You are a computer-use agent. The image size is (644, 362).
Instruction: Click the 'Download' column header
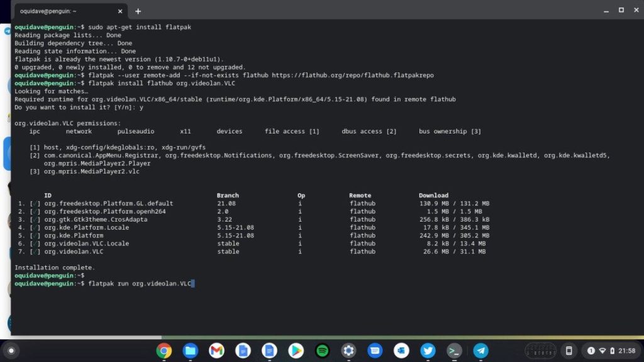pos(434,195)
